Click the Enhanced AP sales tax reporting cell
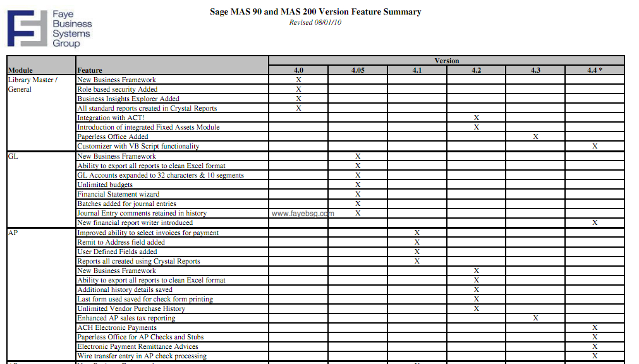This screenshot has width=639, height=364. pos(172,318)
